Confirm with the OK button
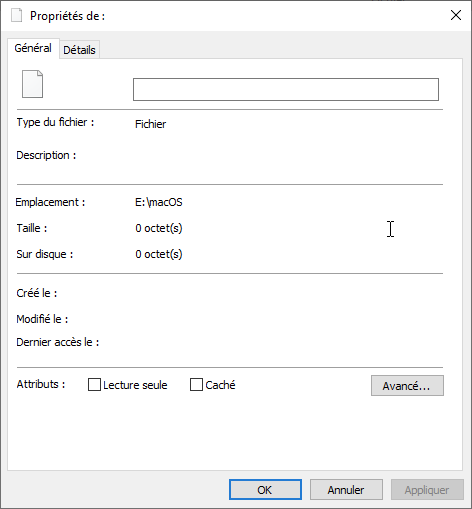 pos(265,490)
